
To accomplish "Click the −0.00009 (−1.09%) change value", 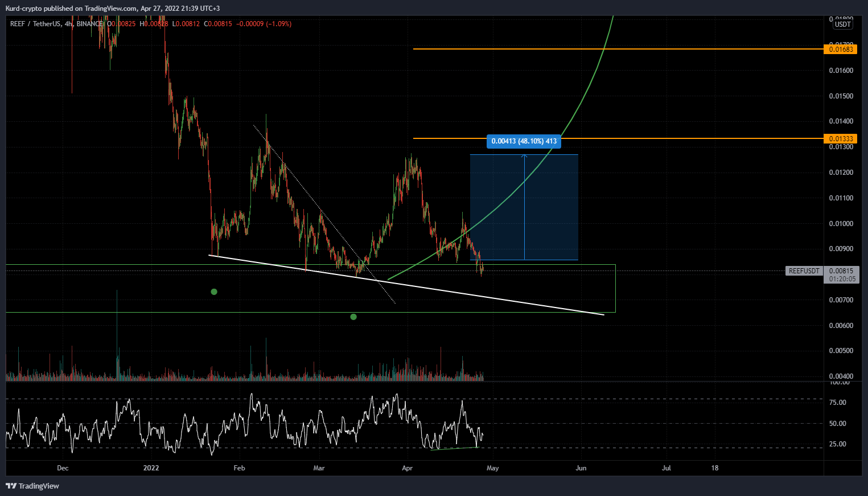I will coord(264,24).
